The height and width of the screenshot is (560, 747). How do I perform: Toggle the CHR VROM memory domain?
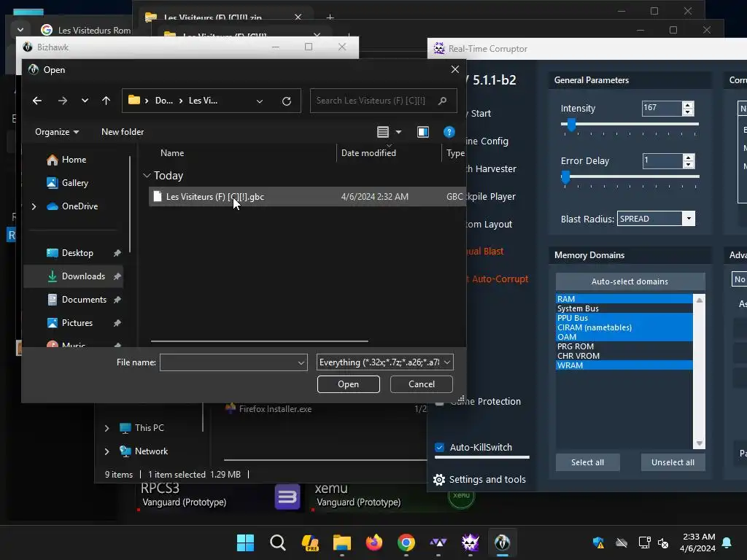pyautogui.click(x=624, y=356)
